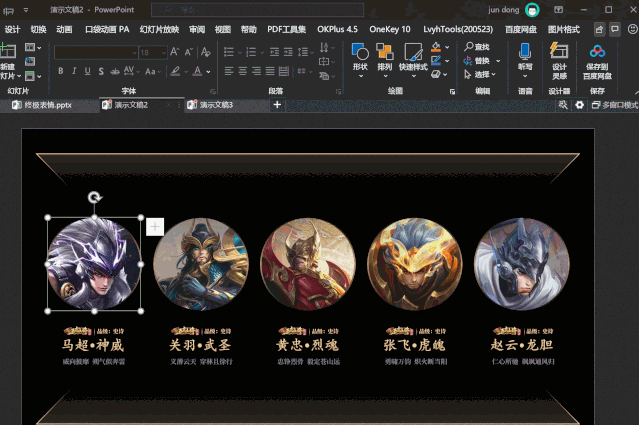Screen dimensions: 639x425
Task: Open the font name combo box
Action: click(x=96, y=53)
